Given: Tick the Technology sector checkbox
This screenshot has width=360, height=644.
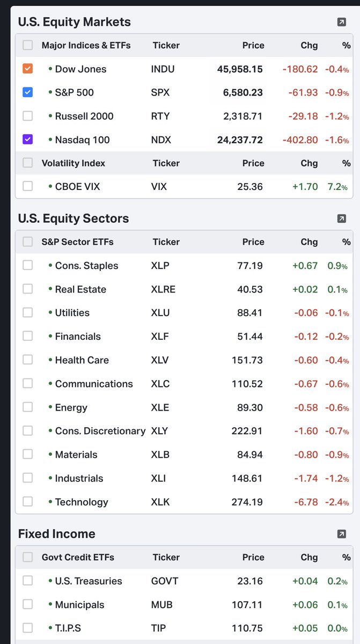Looking at the screenshot, I should click(28, 502).
